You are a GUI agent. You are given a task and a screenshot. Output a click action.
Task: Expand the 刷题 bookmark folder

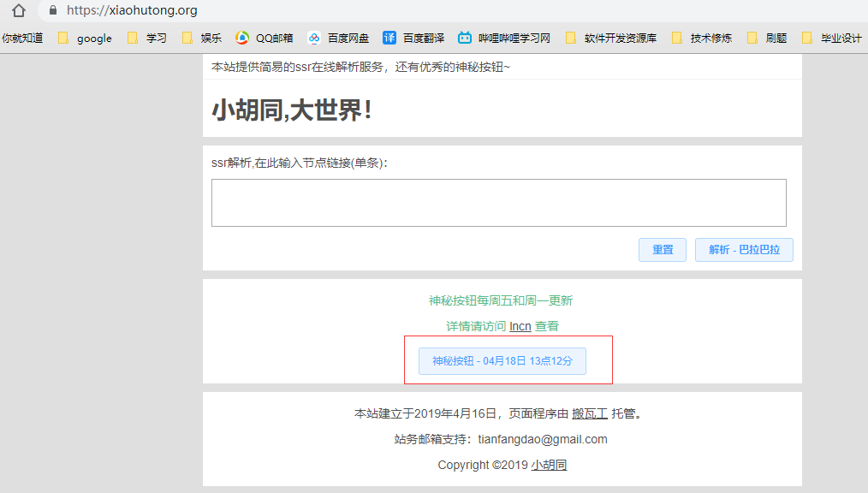767,38
